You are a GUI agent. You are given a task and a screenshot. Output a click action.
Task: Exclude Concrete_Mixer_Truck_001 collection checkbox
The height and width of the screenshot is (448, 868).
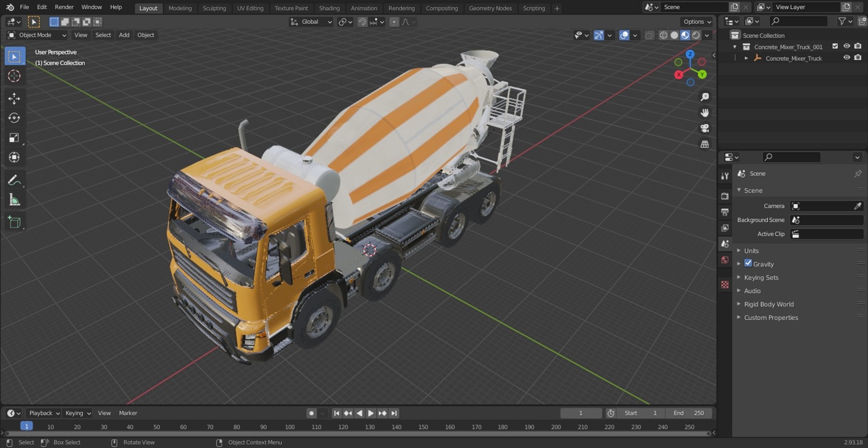click(835, 46)
